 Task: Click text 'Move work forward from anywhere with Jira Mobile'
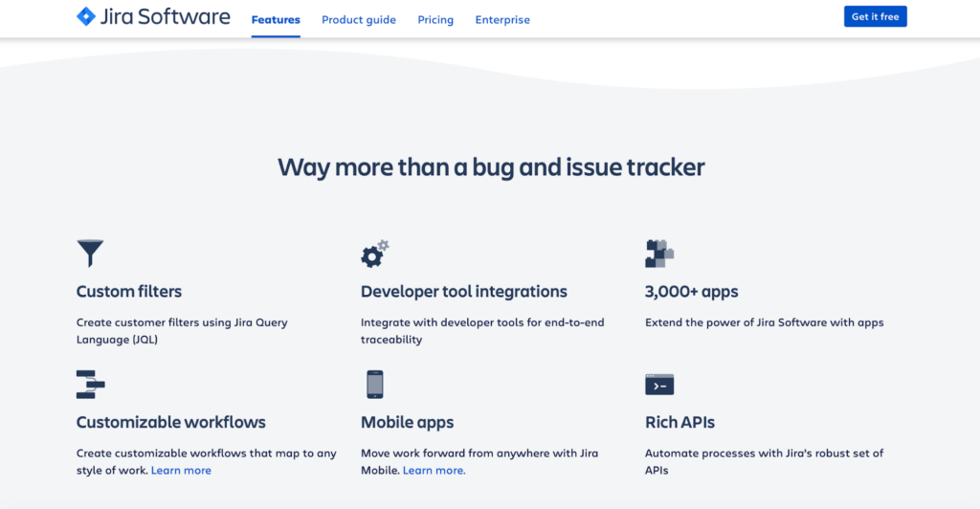point(479,461)
